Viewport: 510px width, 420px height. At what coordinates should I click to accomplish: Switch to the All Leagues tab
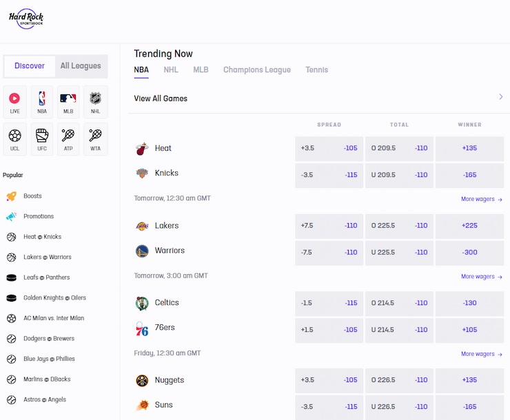[81, 66]
